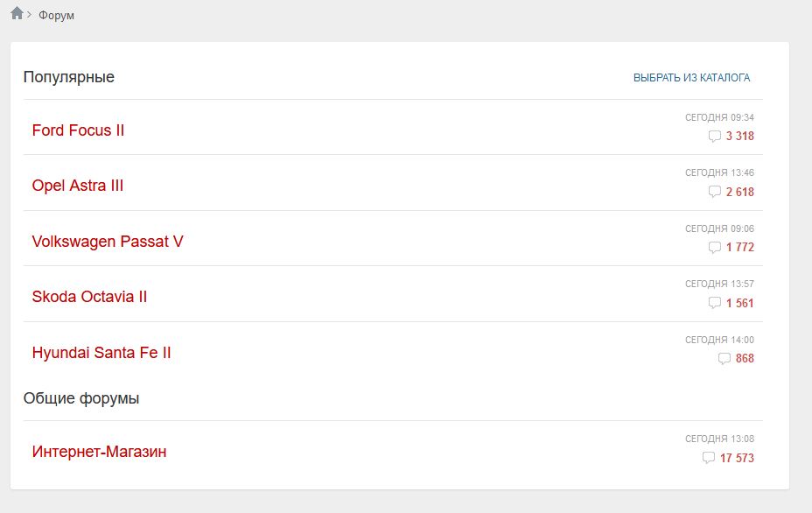
Task: Open the Opel Astra III forum
Action: pyautogui.click(x=78, y=186)
